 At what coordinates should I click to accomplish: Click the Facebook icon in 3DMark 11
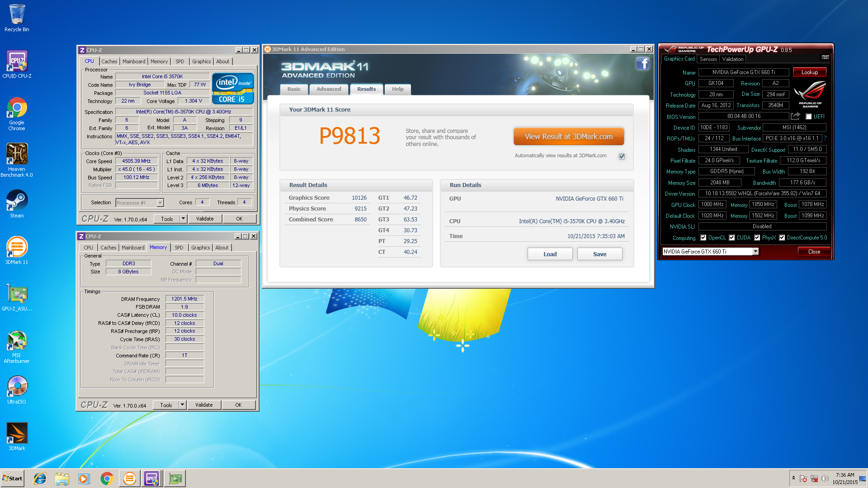click(x=643, y=63)
